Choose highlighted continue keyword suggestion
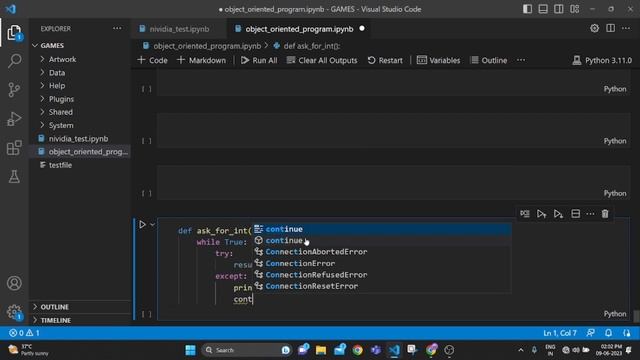Viewport: 640px width, 360px height. (x=382, y=229)
